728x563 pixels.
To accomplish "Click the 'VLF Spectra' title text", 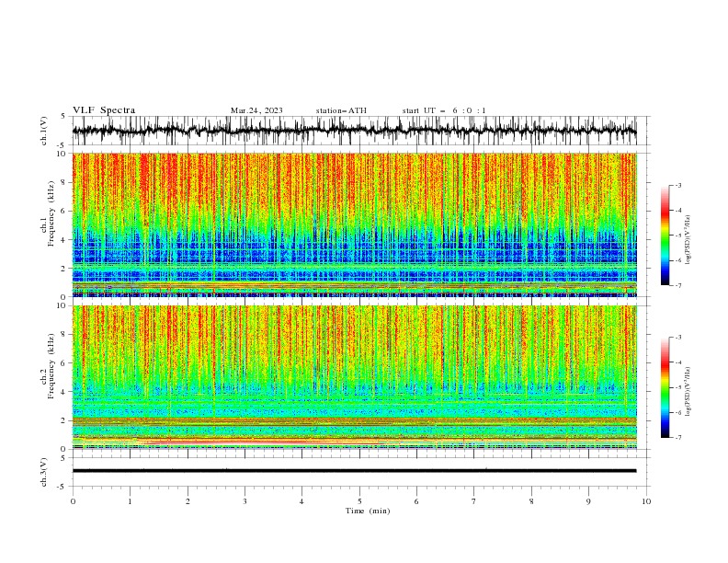I will (x=104, y=110).
